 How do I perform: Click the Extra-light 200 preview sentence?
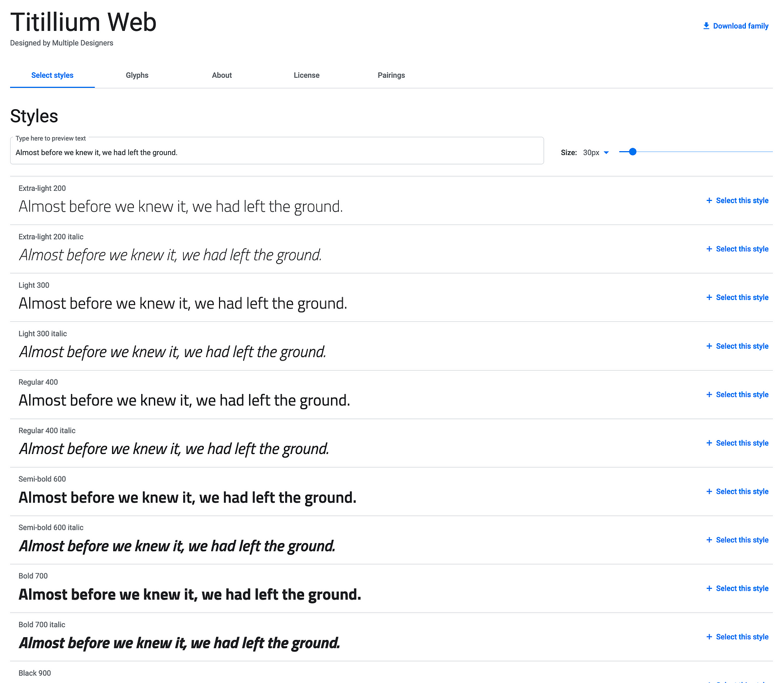point(180,207)
